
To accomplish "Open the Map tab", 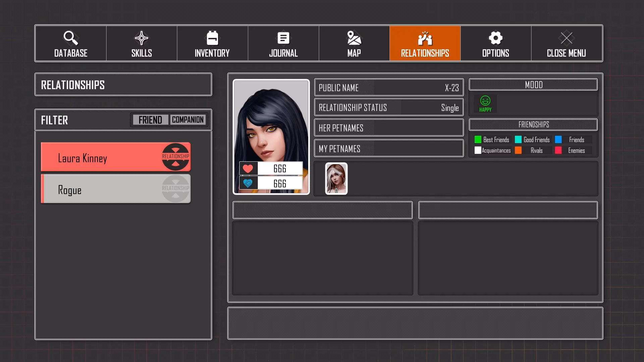I will (354, 43).
